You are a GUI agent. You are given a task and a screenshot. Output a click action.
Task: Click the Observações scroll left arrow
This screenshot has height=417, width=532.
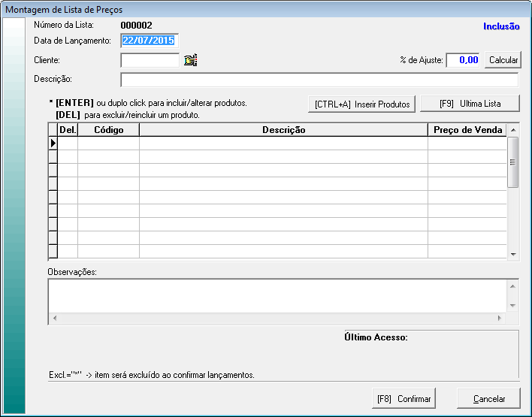click(x=54, y=319)
